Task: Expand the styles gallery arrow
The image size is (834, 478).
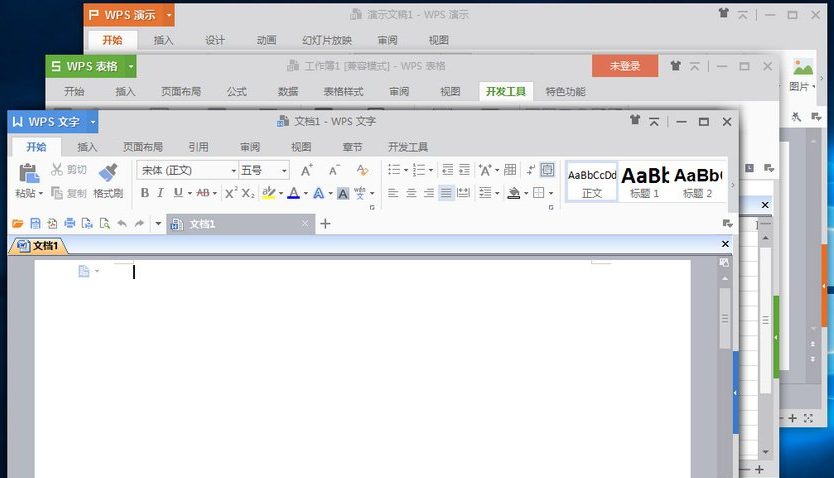Action: 733,185
